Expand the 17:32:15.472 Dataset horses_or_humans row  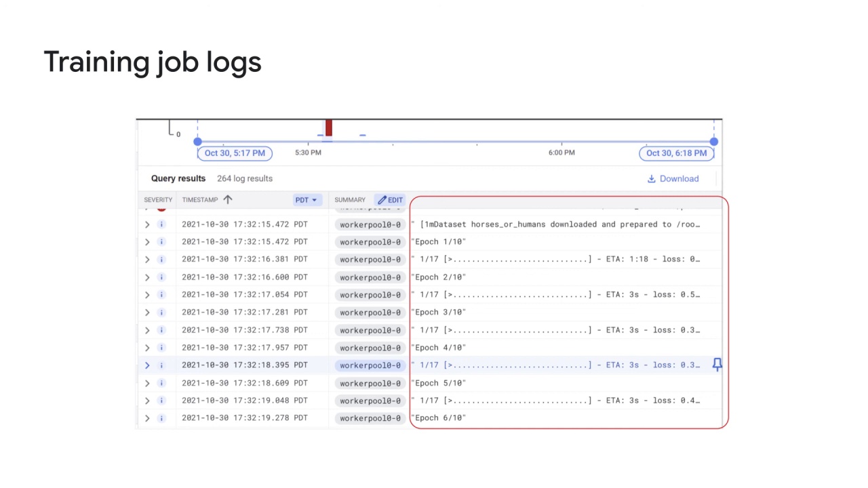(x=147, y=224)
